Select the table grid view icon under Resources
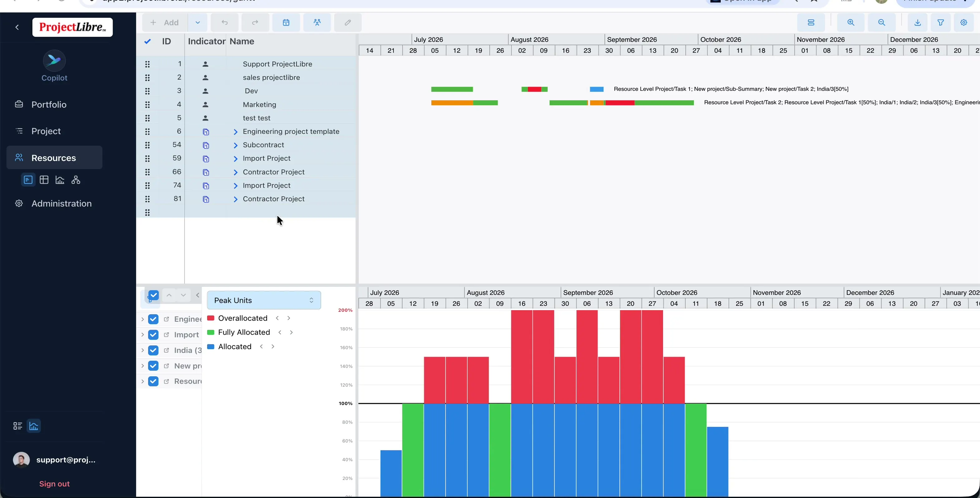This screenshot has height=498, width=980. (44, 180)
